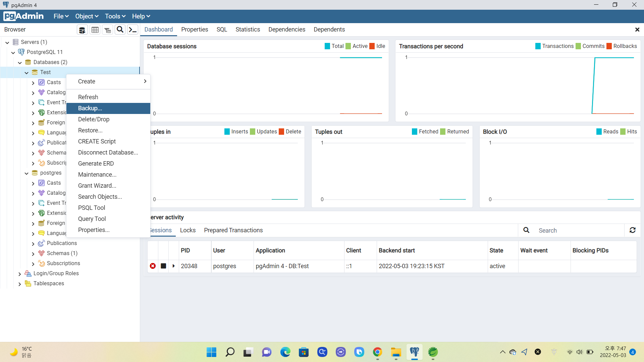Cancel active query with black square icon
The height and width of the screenshot is (362, 644).
pyautogui.click(x=163, y=266)
